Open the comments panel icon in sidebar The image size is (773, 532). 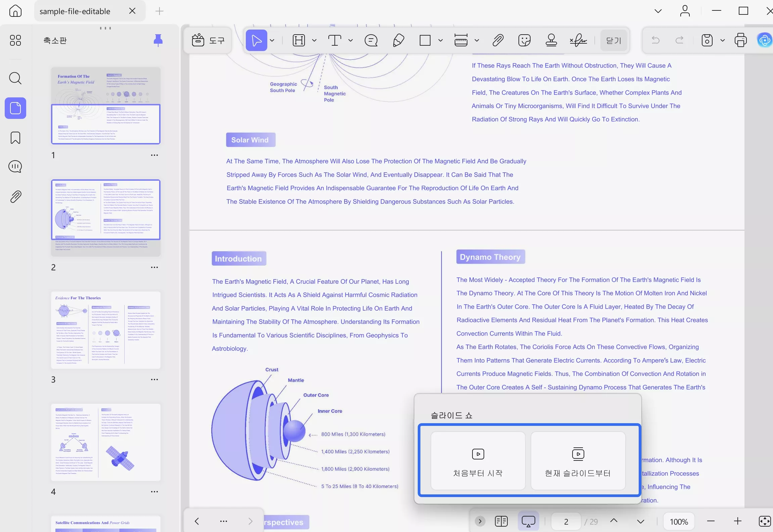[x=15, y=167]
